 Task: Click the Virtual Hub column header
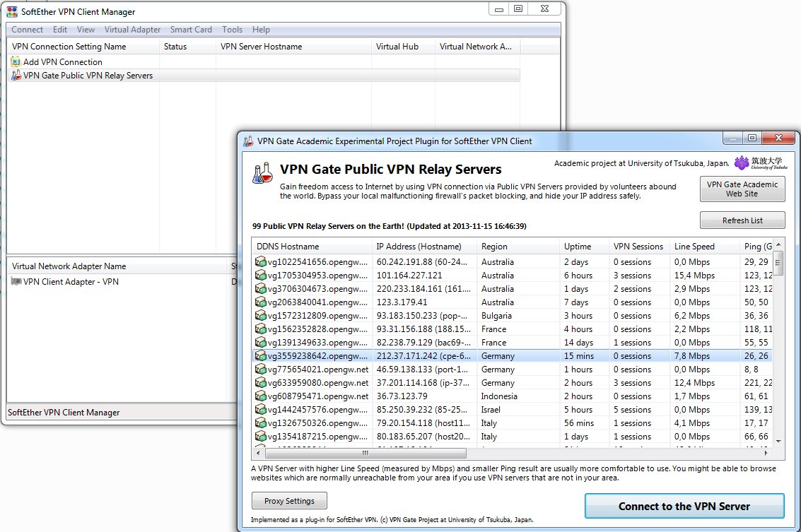(x=403, y=47)
